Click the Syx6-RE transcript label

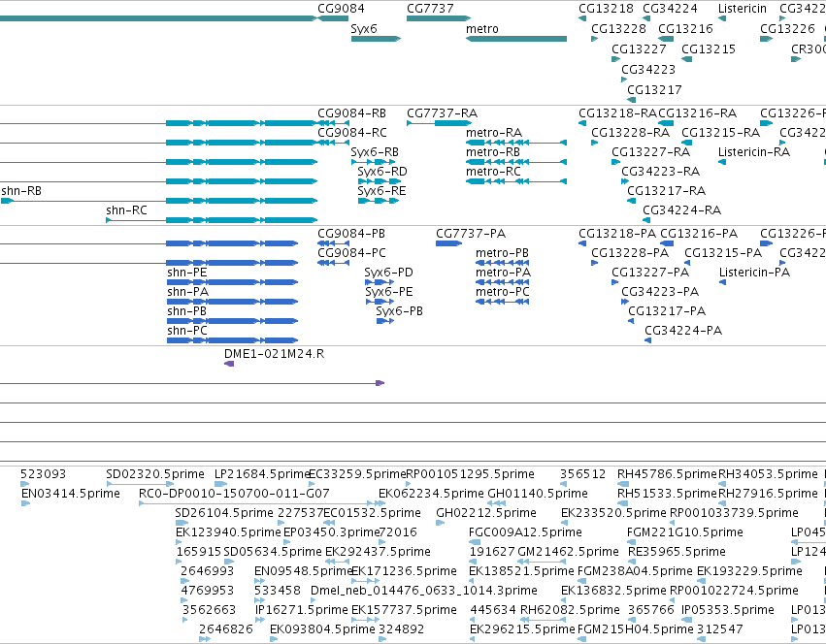(x=381, y=191)
